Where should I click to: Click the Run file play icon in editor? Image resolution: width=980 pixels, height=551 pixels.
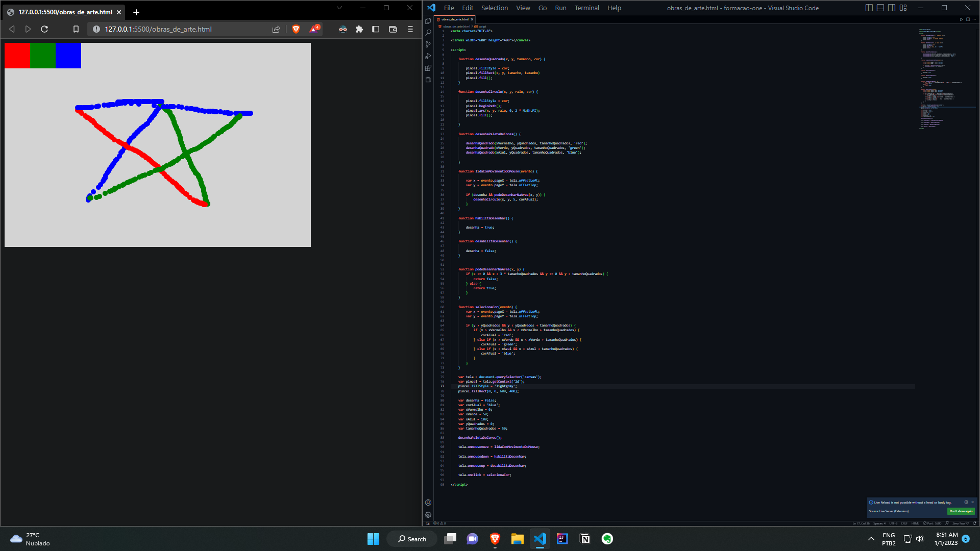(961, 19)
